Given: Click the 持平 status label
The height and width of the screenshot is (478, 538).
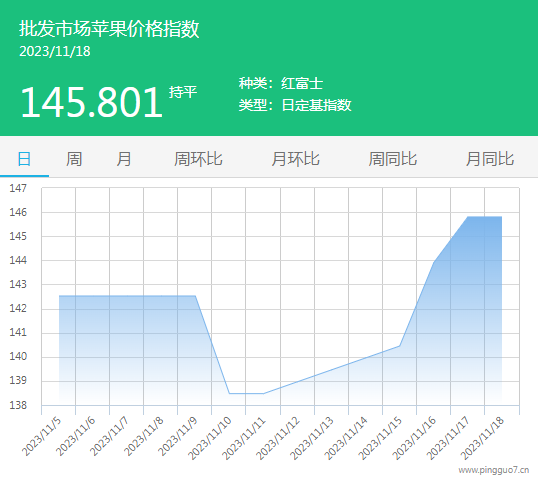Looking at the screenshot, I should [183, 92].
